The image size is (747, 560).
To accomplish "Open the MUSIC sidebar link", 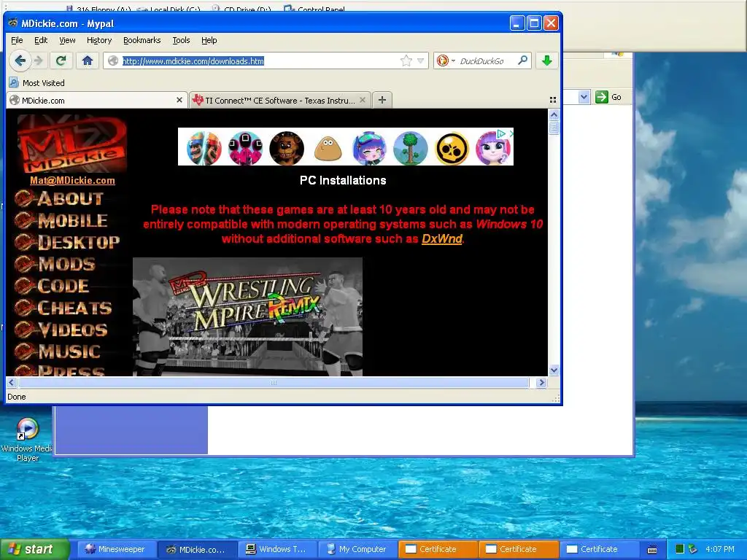I will 58,351.
